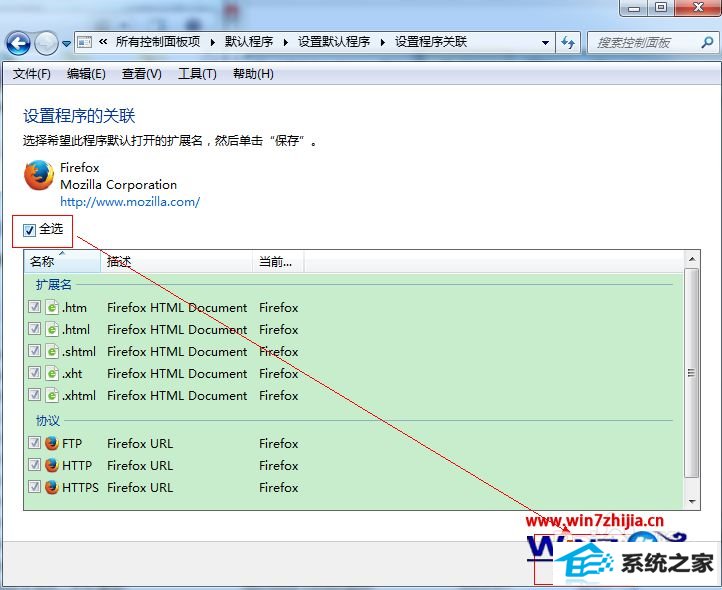Click the FTP protocol Firefox icon
Screen dimensions: 722x590
point(52,444)
